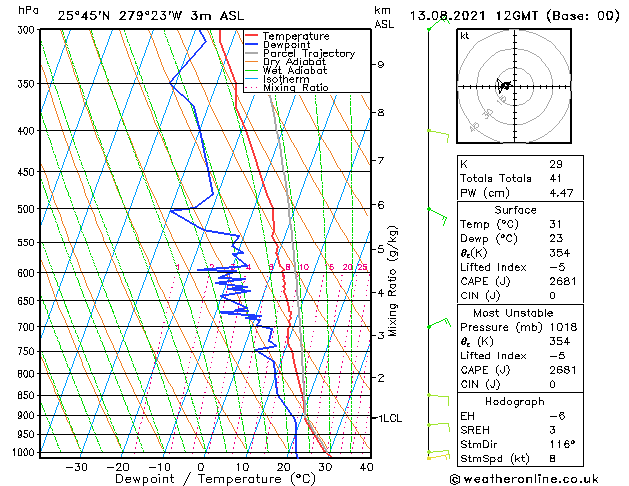Click the 0 temperature axis label
The height and width of the screenshot is (486, 629).
(x=201, y=467)
